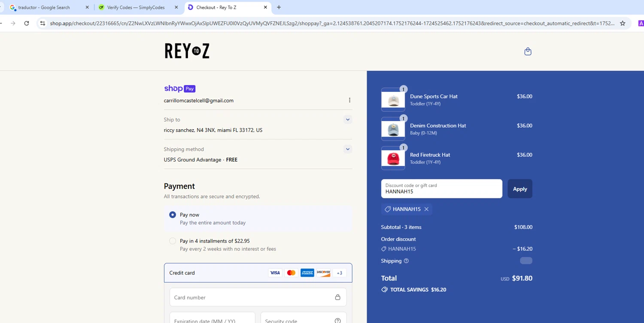Close the Checkout Rey To Z tab

(x=265, y=7)
